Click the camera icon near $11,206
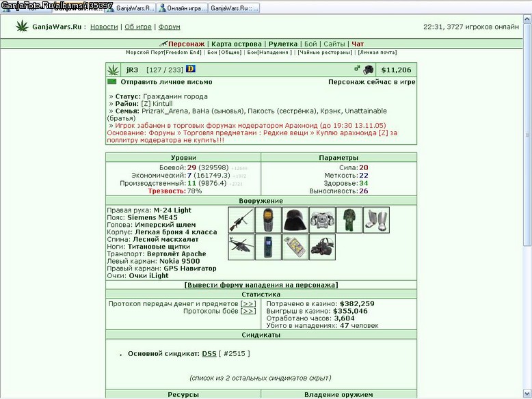The height and width of the screenshot is (399, 532). (368, 70)
